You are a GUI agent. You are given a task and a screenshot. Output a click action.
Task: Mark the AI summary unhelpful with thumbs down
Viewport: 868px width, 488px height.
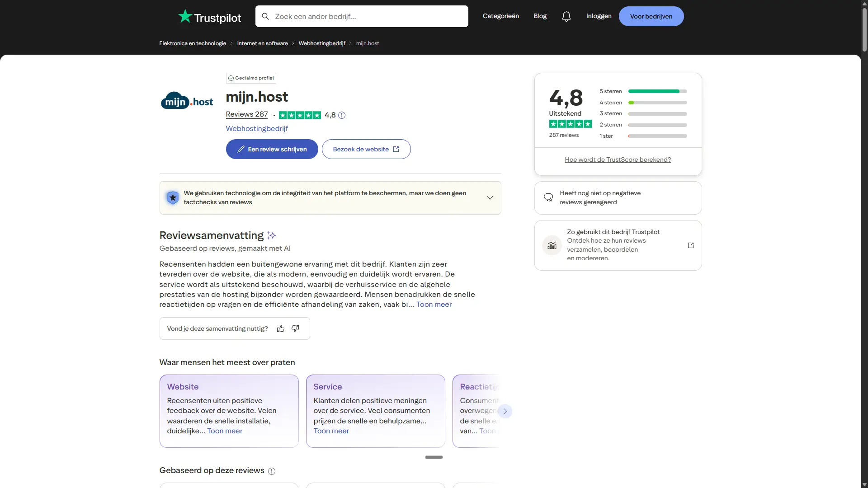pyautogui.click(x=295, y=328)
